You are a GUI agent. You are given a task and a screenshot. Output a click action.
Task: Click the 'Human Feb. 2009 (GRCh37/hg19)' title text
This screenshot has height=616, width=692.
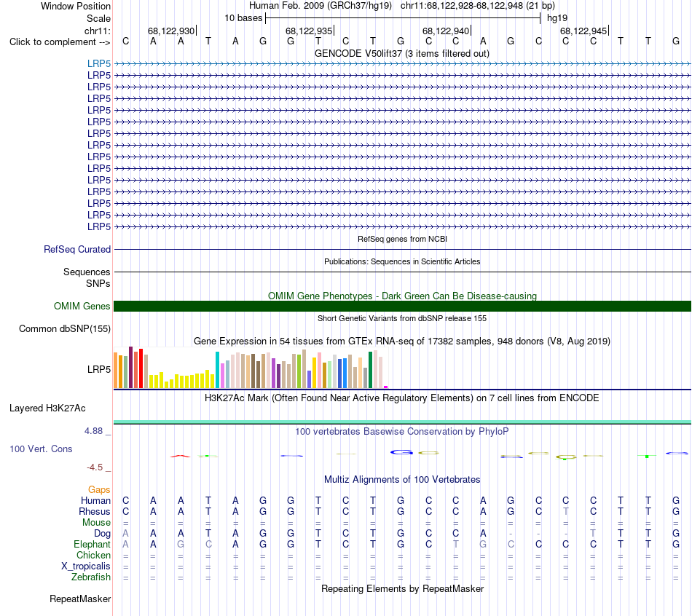tap(321, 6)
